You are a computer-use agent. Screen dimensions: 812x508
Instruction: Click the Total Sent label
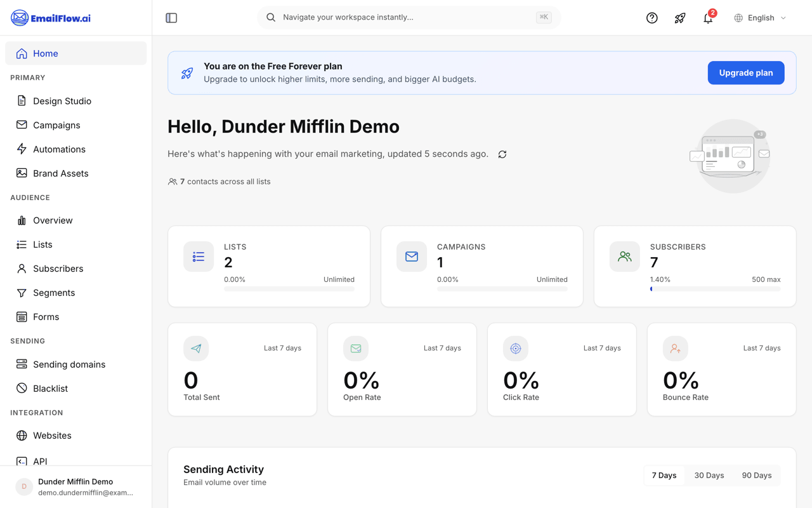[202, 398]
